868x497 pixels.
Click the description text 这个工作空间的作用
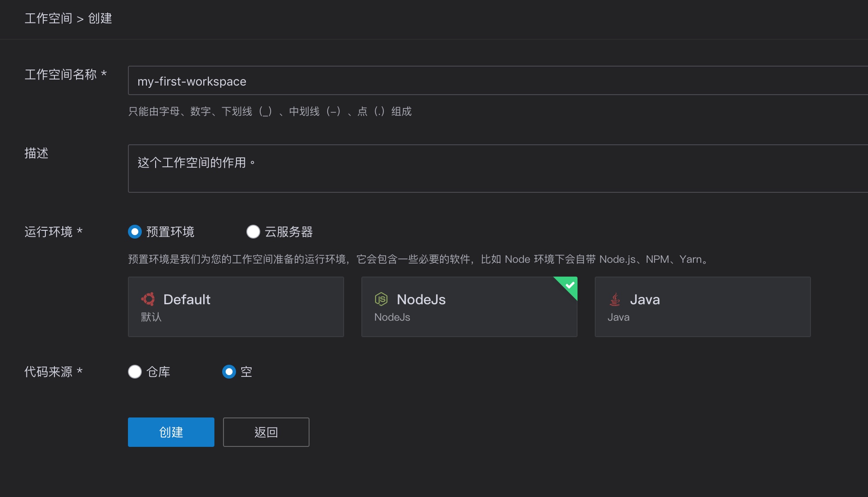pos(196,162)
